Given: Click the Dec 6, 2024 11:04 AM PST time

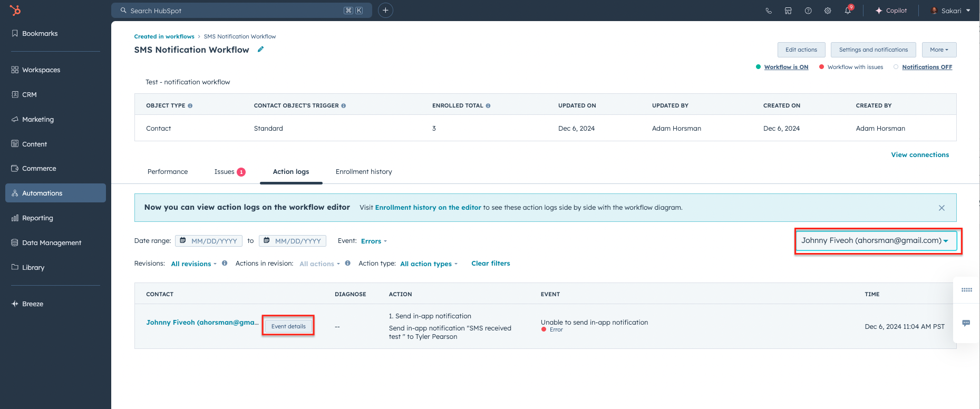Looking at the screenshot, I should tap(905, 326).
